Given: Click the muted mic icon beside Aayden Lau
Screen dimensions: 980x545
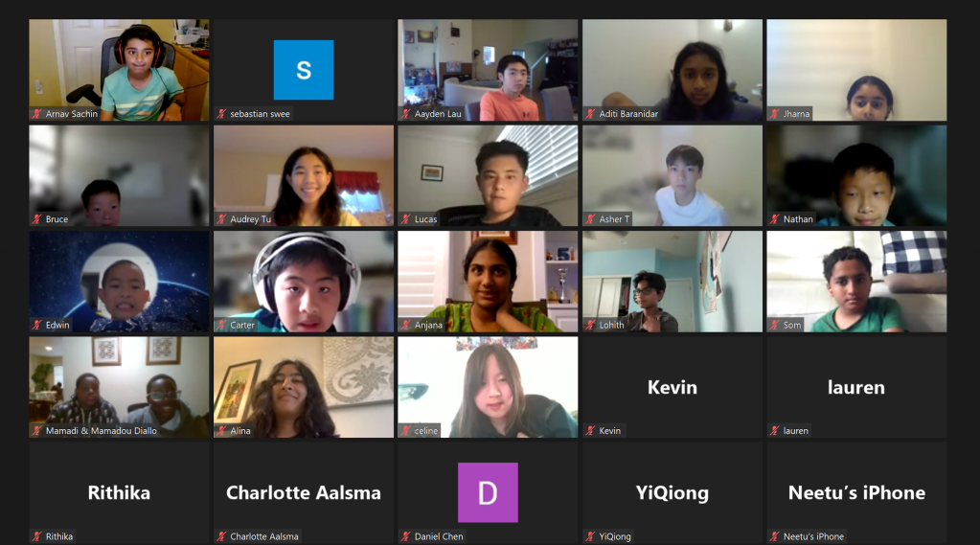Looking at the screenshot, I should tap(406, 114).
